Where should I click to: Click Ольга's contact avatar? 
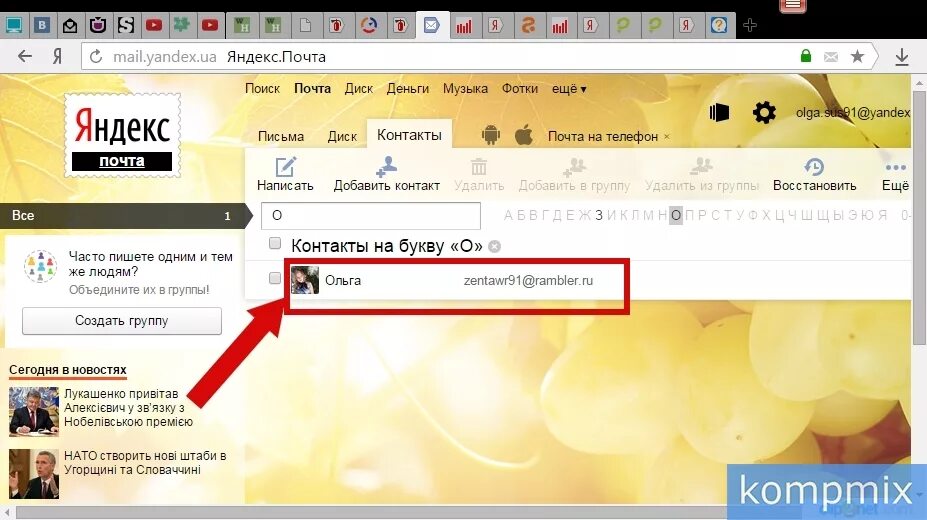pyautogui.click(x=304, y=280)
